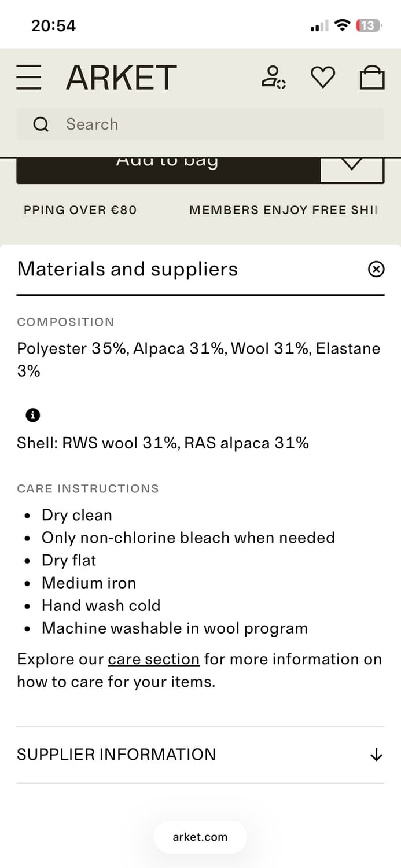Screen dimensions: 401x868
Task: Focus the Search input field
Action: [220, 124]
